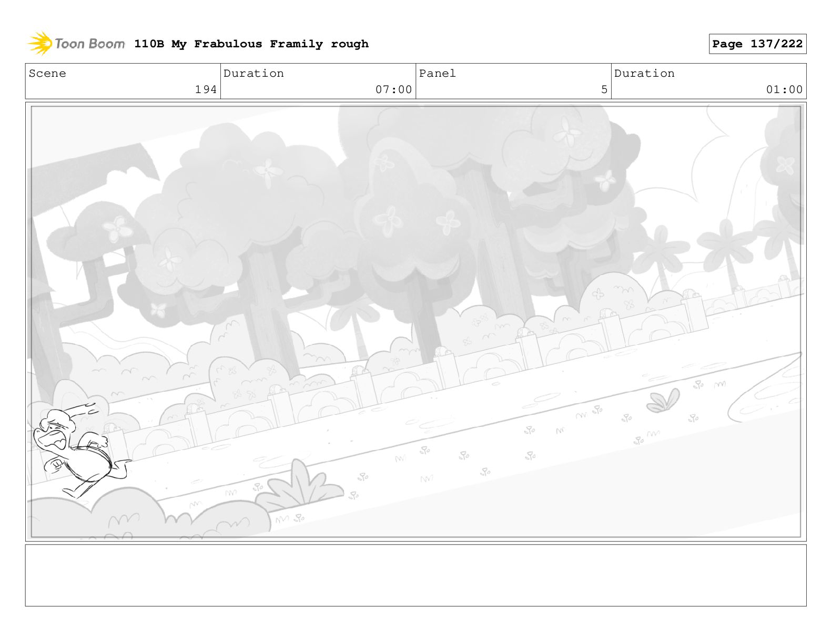Select scene duration value '07:00'
This screenshot has width=832, height=644.
(393, 90)
